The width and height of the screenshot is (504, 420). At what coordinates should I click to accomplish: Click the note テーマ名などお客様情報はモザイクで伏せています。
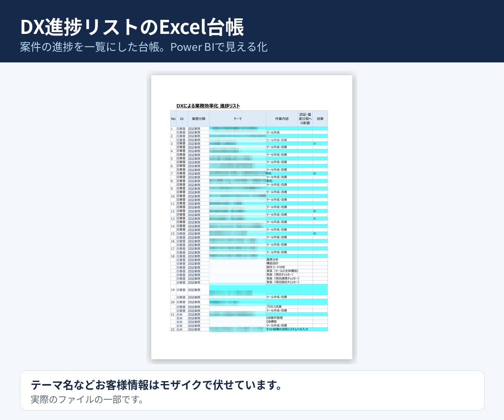[157, 385]
